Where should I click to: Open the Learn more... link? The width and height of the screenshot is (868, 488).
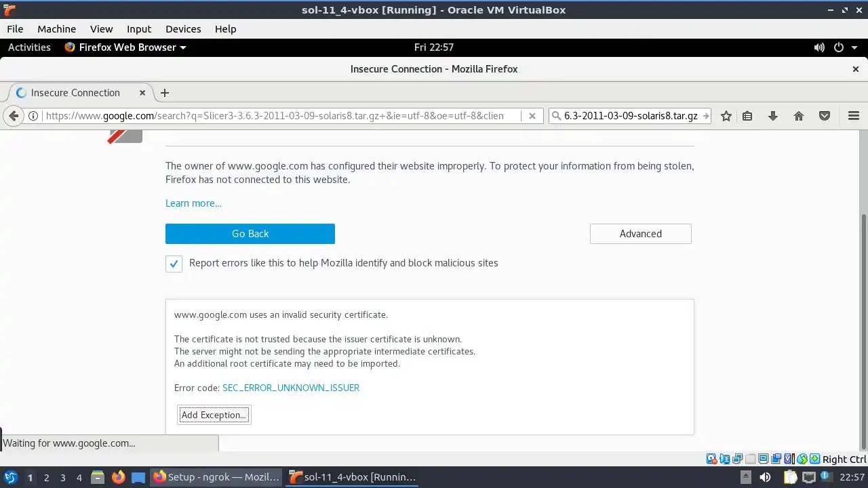pyautogui.click(x=193, y=203)
